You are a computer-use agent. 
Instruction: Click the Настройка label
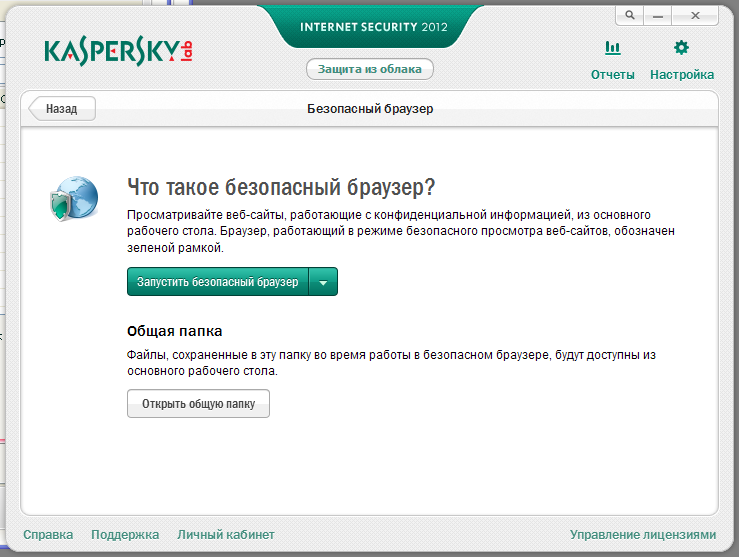pos(682,74)
